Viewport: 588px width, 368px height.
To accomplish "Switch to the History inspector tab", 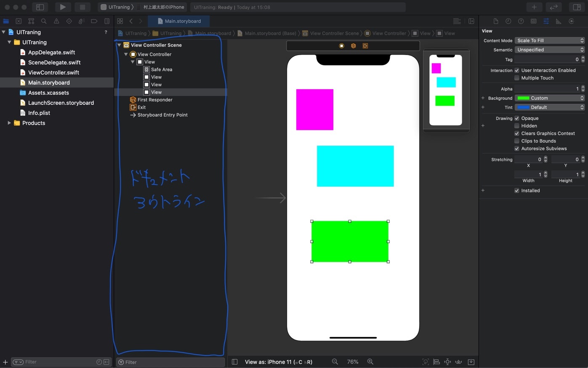I will tap(508, 21).
